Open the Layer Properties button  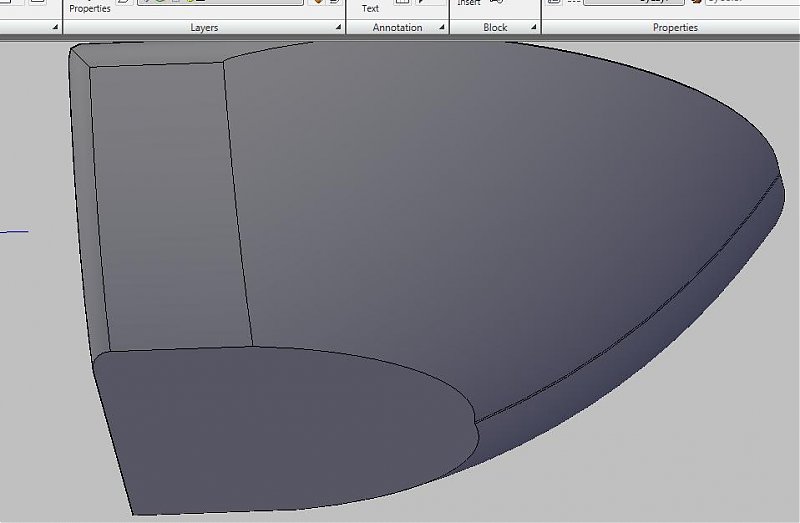pyautogui.click(x=90, y=7)
